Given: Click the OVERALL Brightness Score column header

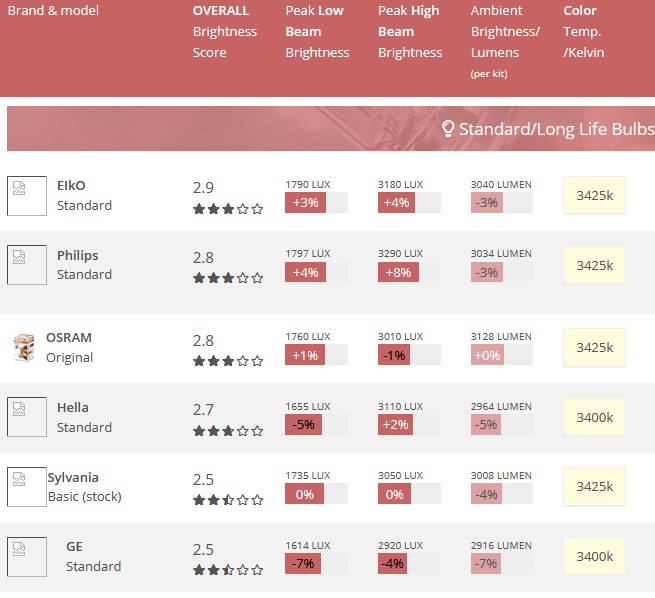Looking at the screenshot, I should point(225,31).
